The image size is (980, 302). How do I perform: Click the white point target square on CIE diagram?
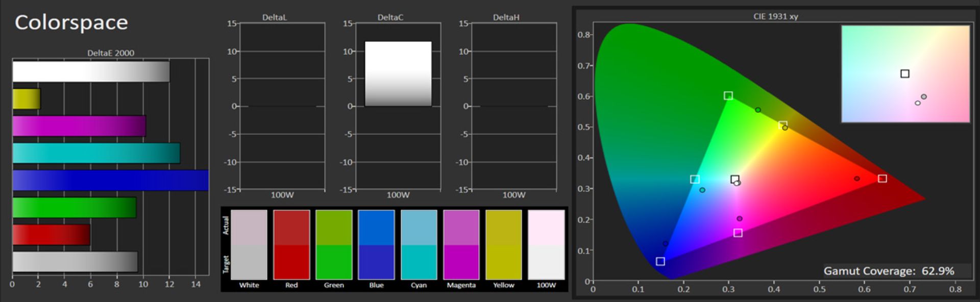pyautogui.click(x=735, y=180)
